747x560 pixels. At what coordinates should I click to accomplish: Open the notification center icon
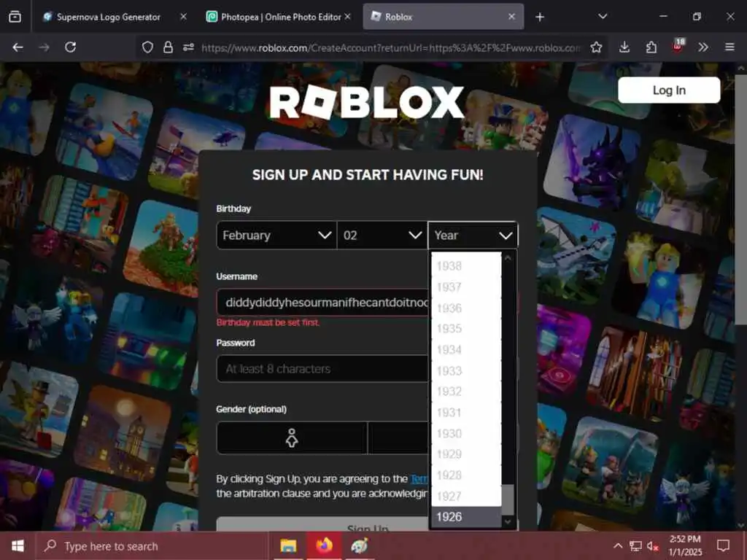coord(723,545)
